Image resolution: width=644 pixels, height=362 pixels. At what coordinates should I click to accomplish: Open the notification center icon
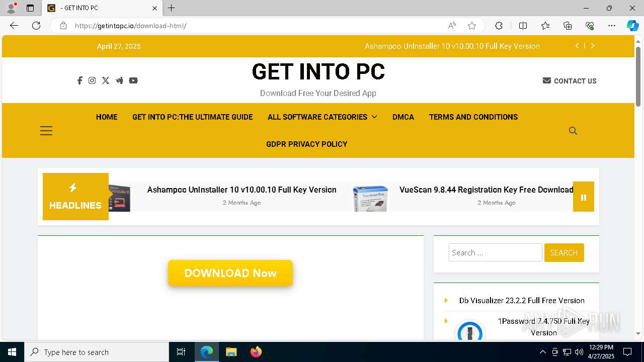[x=627, y=352]
